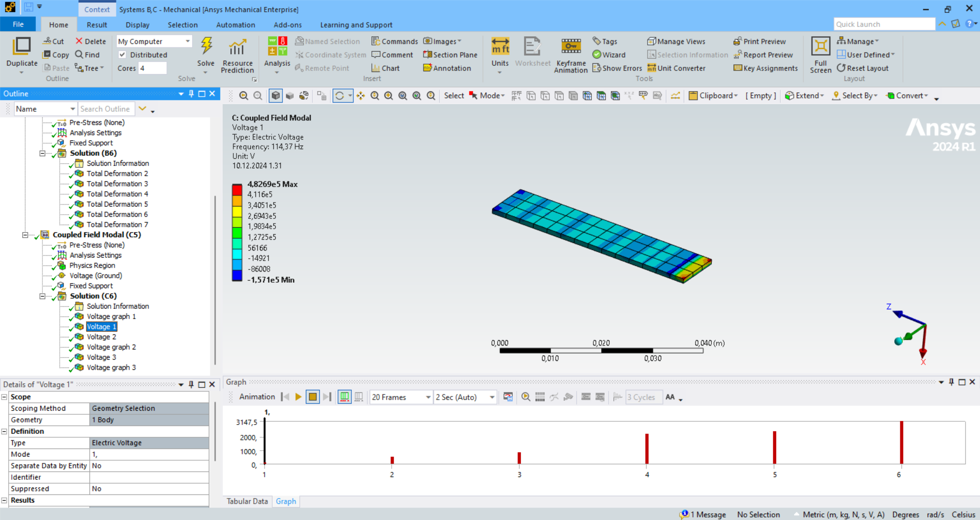Collapse the Solution (C6) node
This screenshot has width=980, height=520.
coord(42,296)
